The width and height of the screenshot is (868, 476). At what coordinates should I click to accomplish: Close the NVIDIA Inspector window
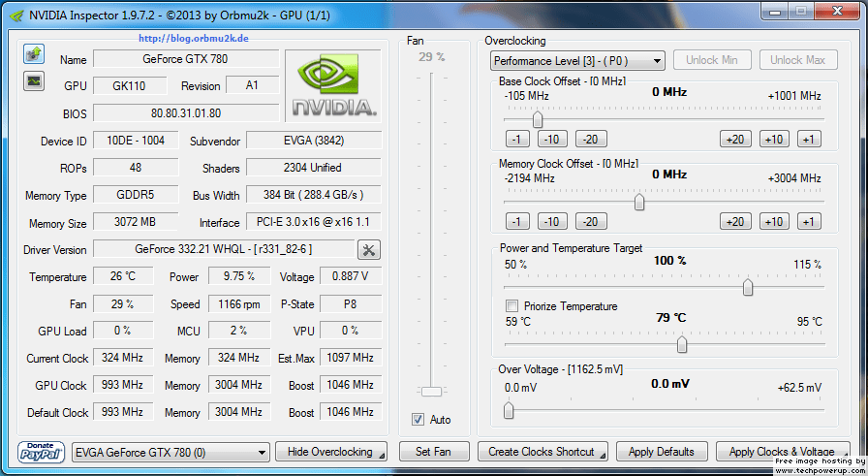pos(838,12)
